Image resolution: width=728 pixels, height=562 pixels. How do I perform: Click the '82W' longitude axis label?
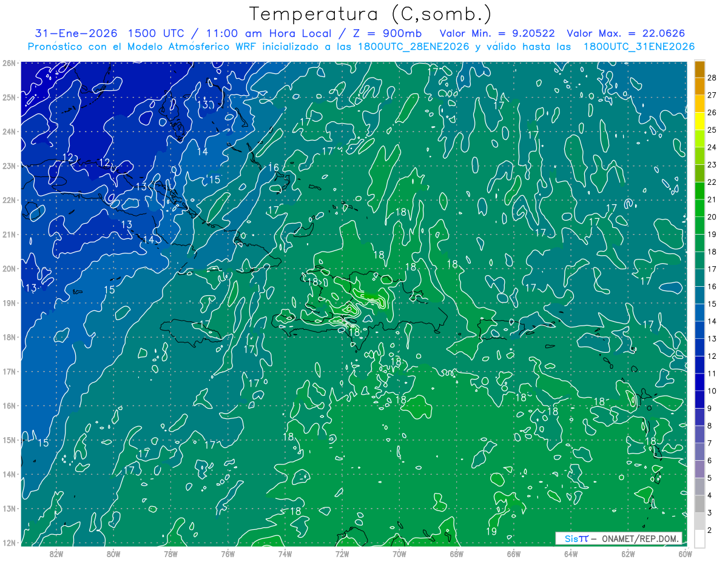pyautogui.click(x=56, y=554)
